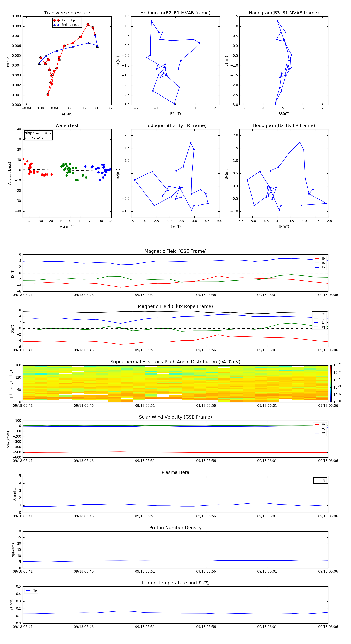Click 'Vsw(km/s)' y-axis label
The width and height of the screenshot is (351, 644).
click(8, 439)
